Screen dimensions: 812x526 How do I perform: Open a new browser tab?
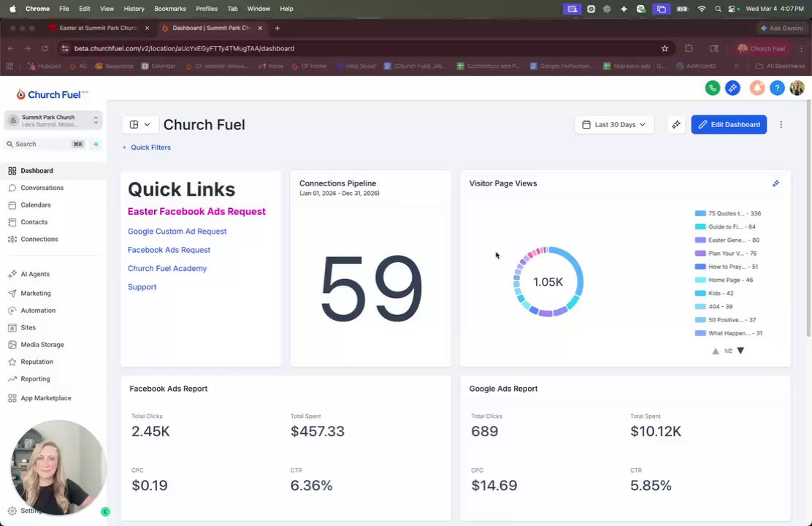[x=277, y=28]
